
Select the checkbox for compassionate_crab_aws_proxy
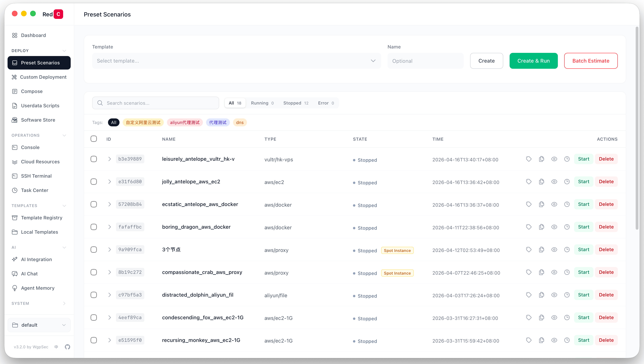[x=94, y=272]
